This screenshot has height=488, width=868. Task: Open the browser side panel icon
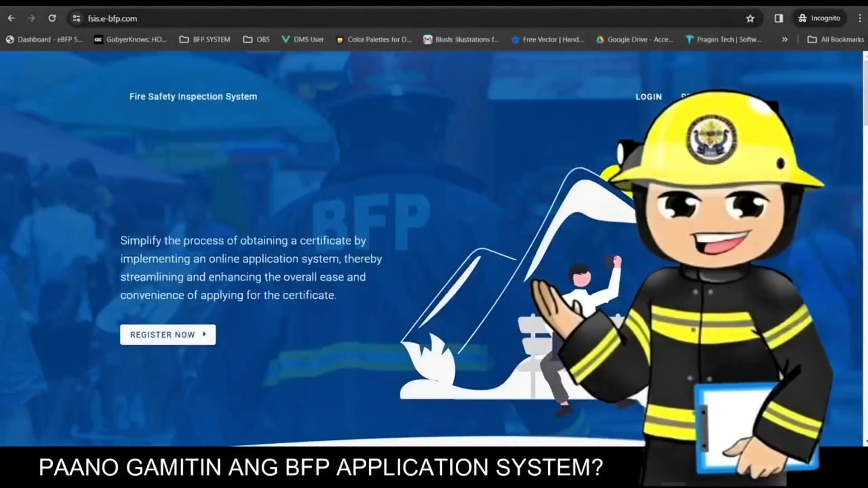click(778, 18)
